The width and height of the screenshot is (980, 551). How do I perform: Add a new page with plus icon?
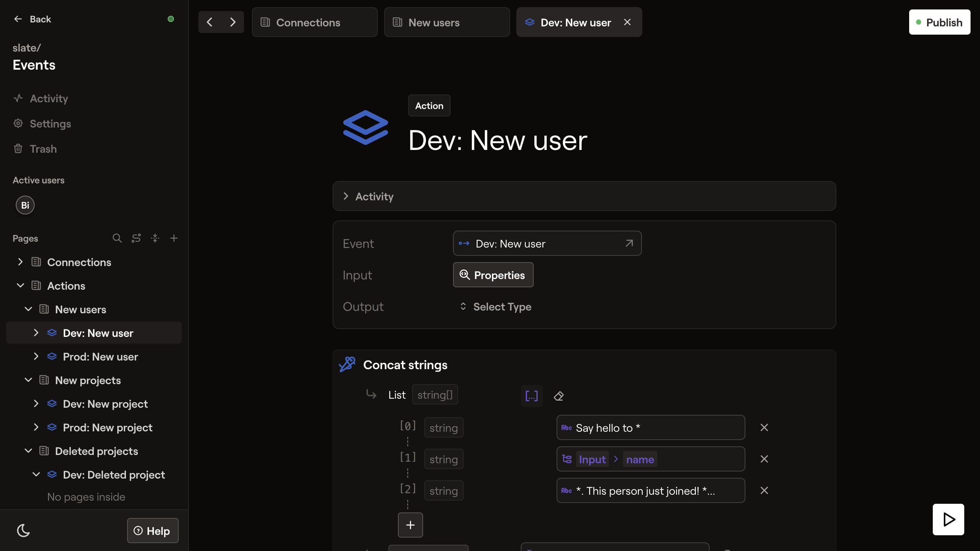174,238
